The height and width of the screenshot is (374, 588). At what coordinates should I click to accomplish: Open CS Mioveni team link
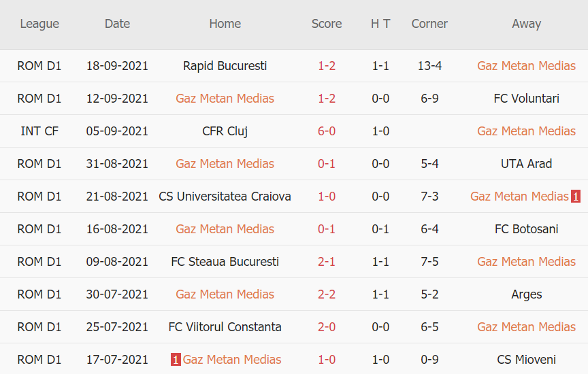click(x=526, y=360)
